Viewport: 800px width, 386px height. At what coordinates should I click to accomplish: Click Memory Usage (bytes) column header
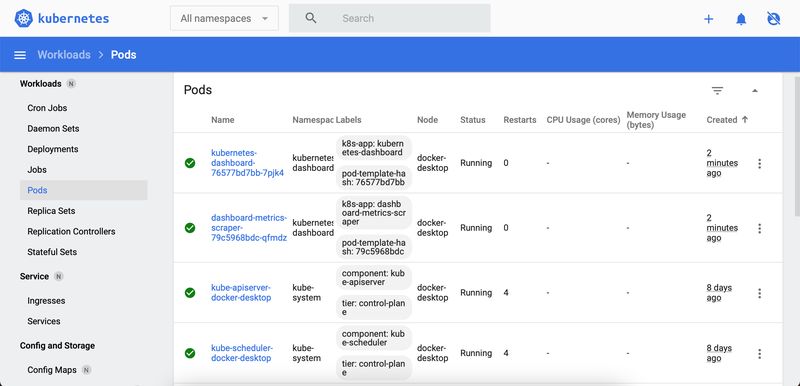pyautogui.click(x=656, y=120)
